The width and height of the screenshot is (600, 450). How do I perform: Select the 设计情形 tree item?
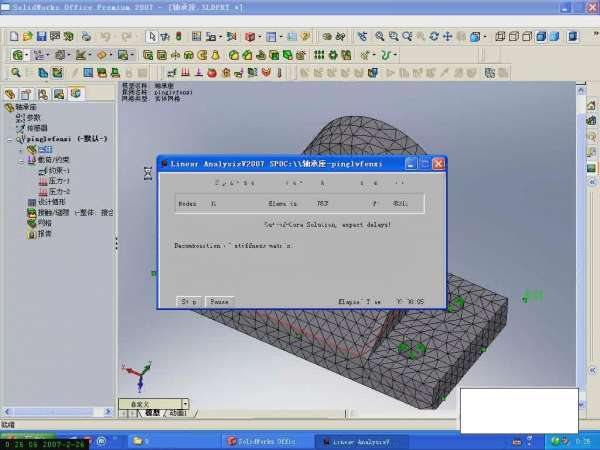47,202
